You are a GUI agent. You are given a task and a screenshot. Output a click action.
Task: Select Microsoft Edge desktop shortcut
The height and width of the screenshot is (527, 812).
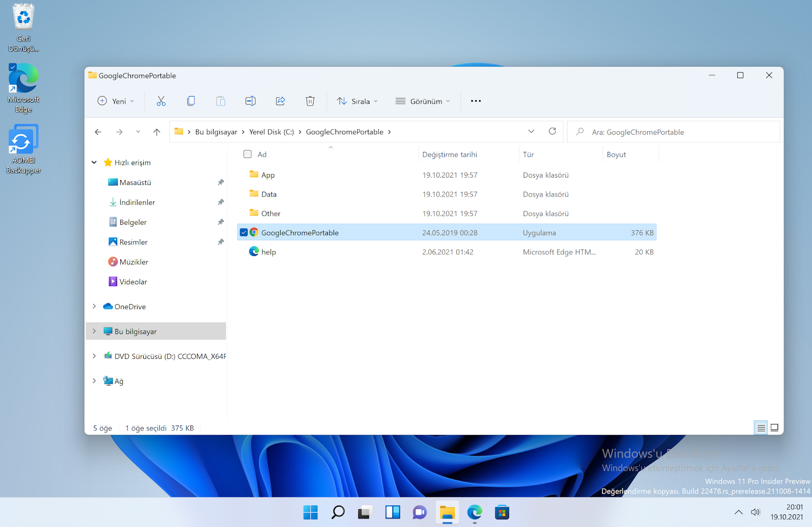23,88
